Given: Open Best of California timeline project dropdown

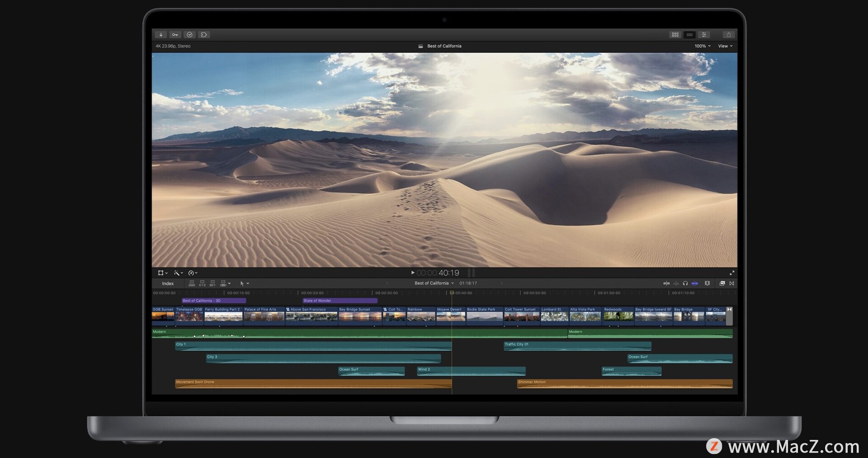Looking at the screenshot, I should pyautogui.click(x=434, y=283).
